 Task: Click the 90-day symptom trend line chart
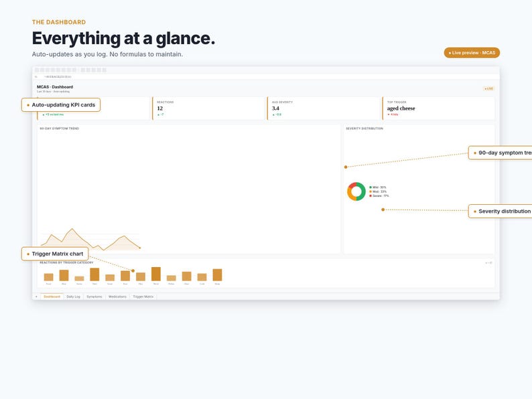click(x=90, y=239)
